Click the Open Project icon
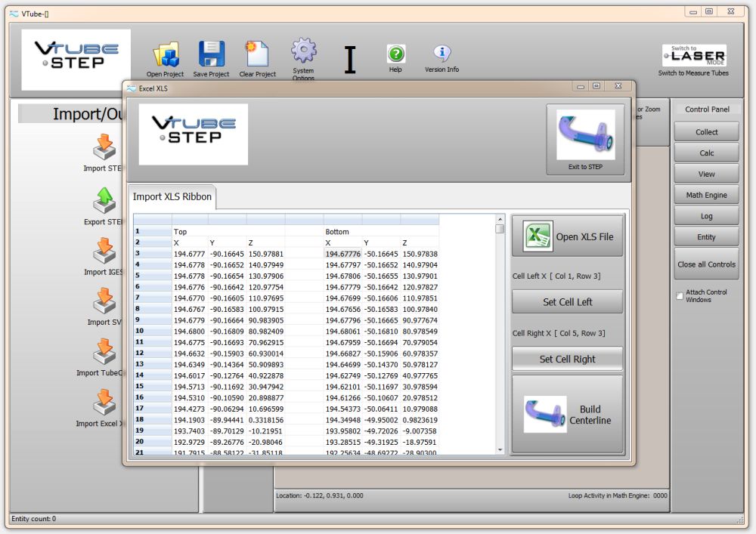756x534 pixels. tap(165, 55)
